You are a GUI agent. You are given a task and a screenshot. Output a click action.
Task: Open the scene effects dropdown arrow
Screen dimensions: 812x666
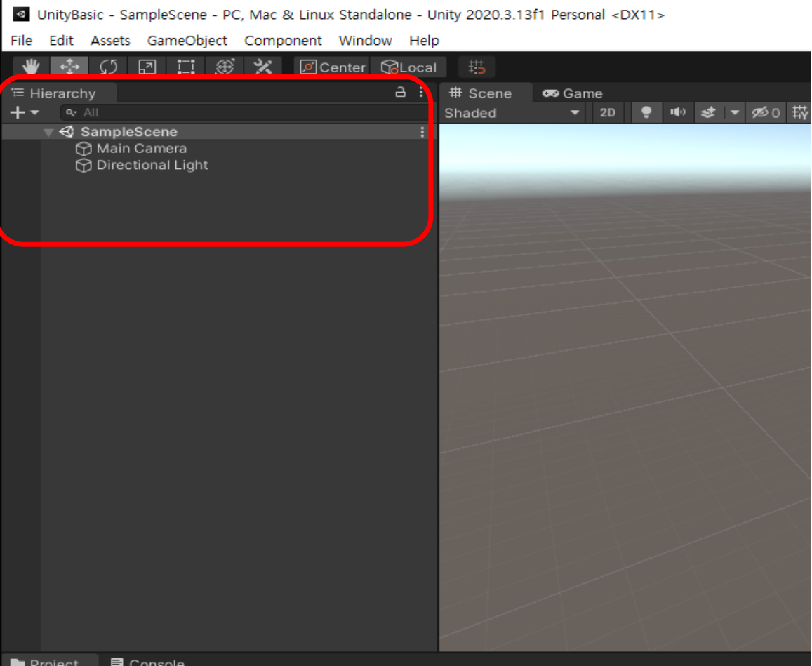click(734, 112)
